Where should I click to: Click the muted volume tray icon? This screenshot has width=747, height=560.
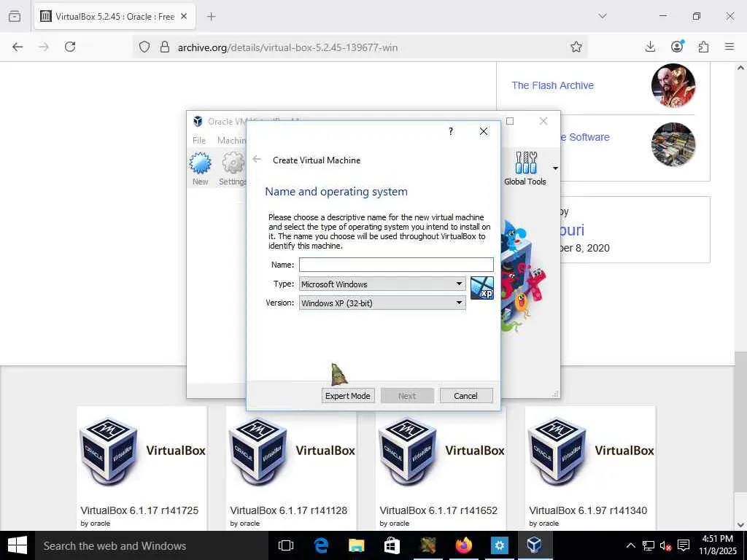(665, 545)
